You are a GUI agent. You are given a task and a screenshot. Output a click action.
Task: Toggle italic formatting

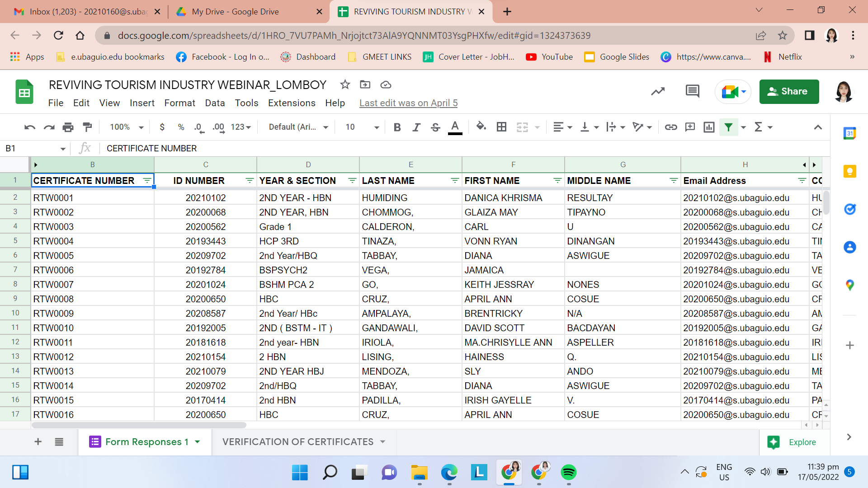tap(416, 127)
